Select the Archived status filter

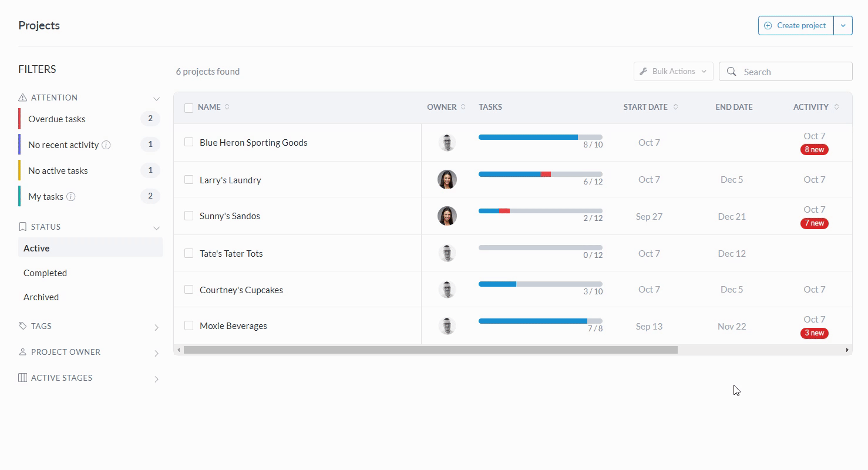pyautogui.click(x=41, y=297)
